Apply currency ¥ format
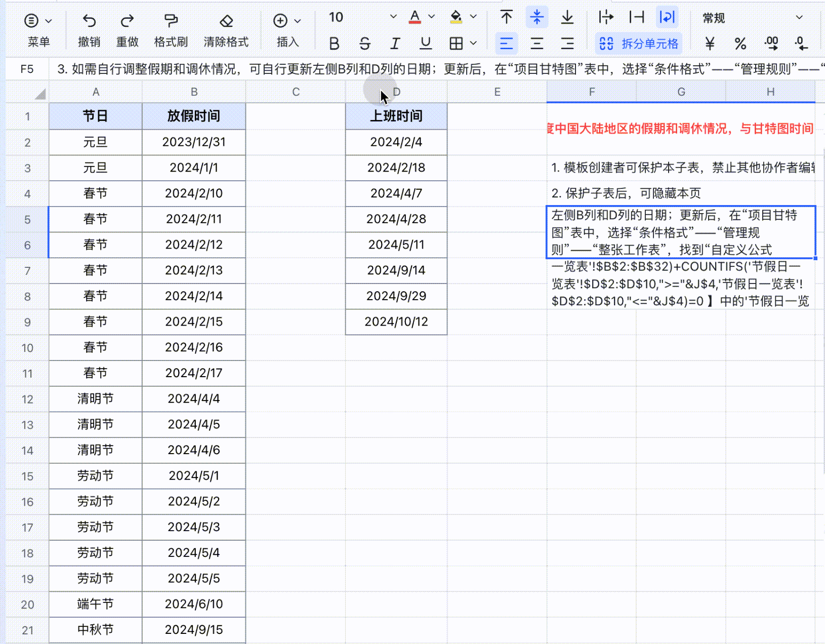This screenshot has width=825, height=644. tap(710, 44)
